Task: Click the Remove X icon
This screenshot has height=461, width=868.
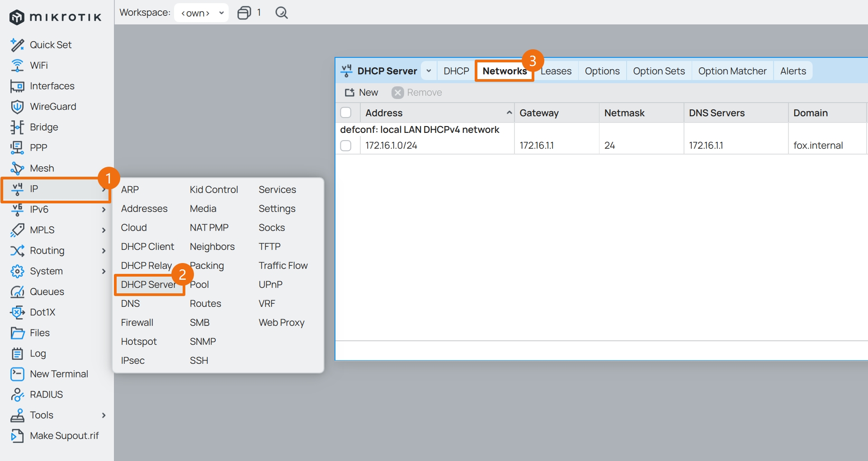Action: tap(397, 93)
